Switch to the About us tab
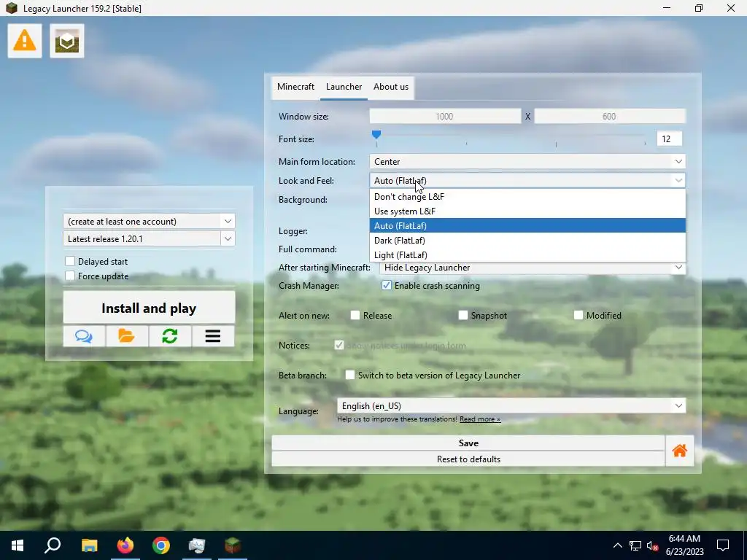Viewport: 747px width, 560px height. [x=391, y=87]
